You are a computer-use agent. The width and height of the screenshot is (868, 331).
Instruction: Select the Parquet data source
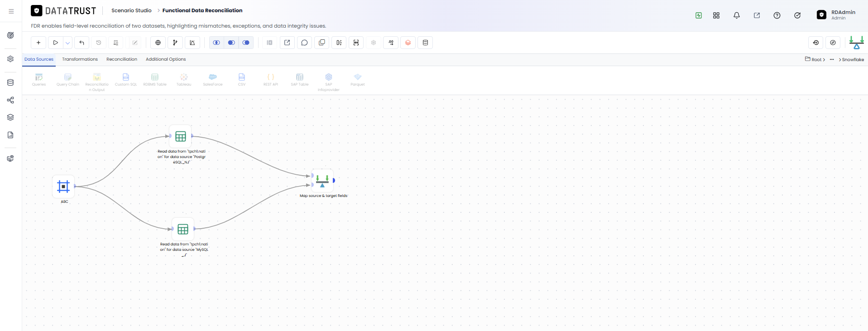[358, 80]
